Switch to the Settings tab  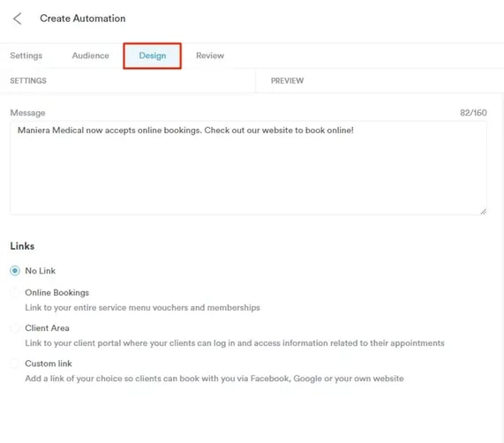click(26, 56)
